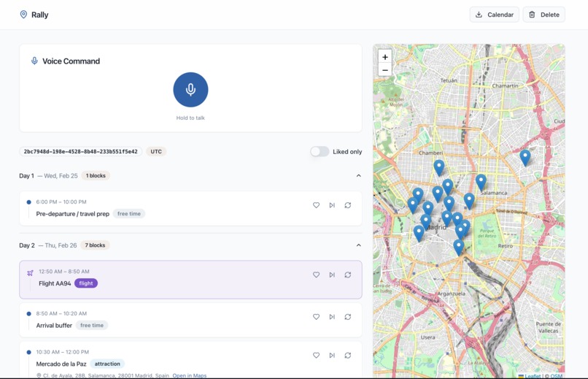Click the 12:50 AM – 8:50 AM time
The height and width of the screenshot is (379, 588).
coord(64,272)
